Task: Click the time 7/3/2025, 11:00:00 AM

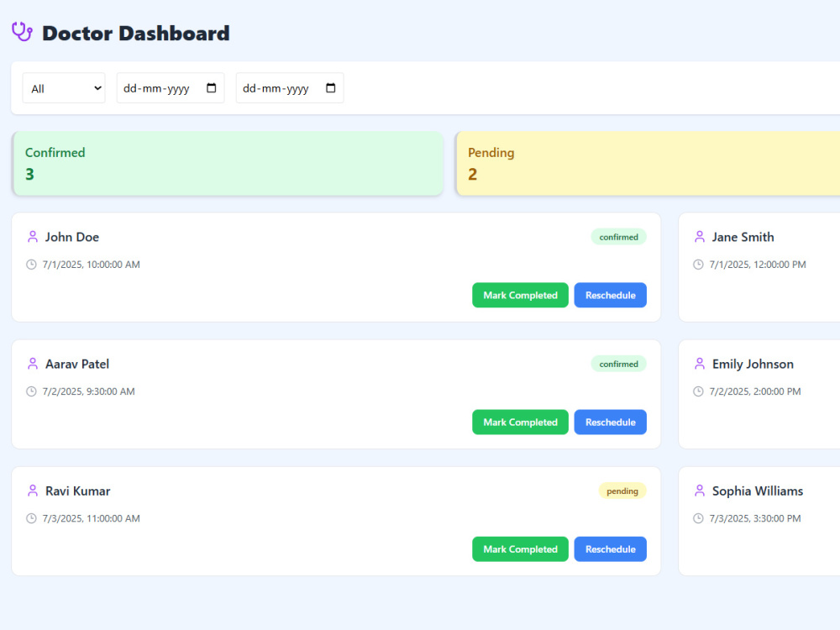Action: [x=91, y=518]
